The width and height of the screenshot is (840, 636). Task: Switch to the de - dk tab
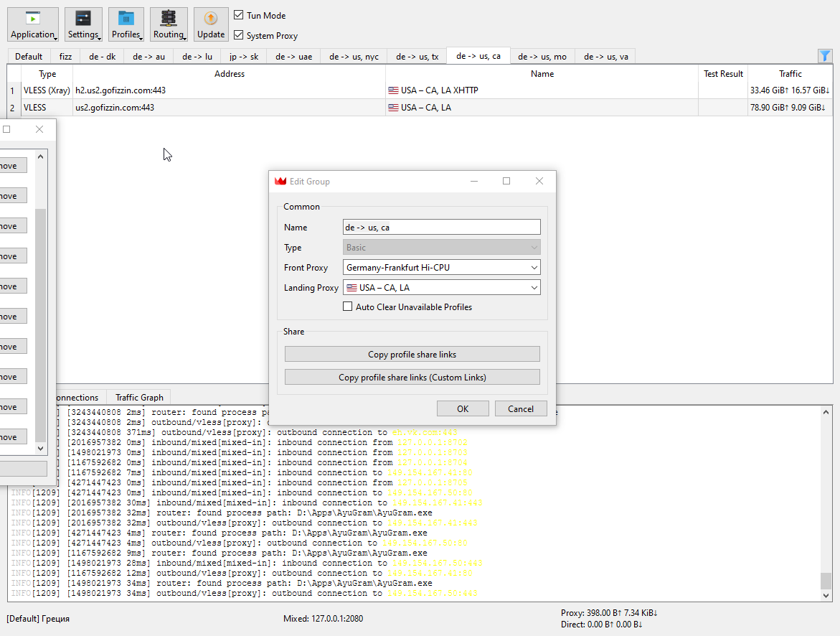102,56
